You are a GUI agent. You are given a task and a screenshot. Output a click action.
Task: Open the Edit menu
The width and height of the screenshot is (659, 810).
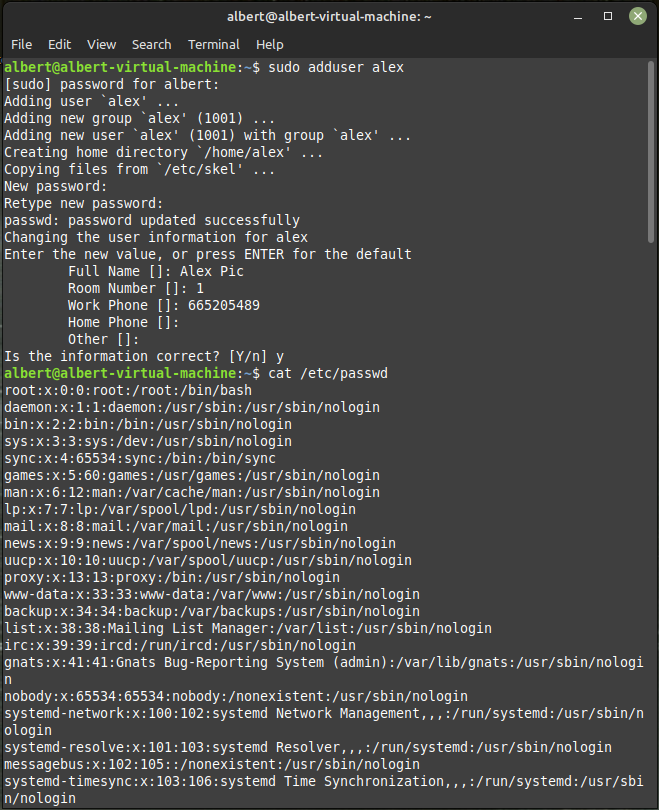click(59, 45)
